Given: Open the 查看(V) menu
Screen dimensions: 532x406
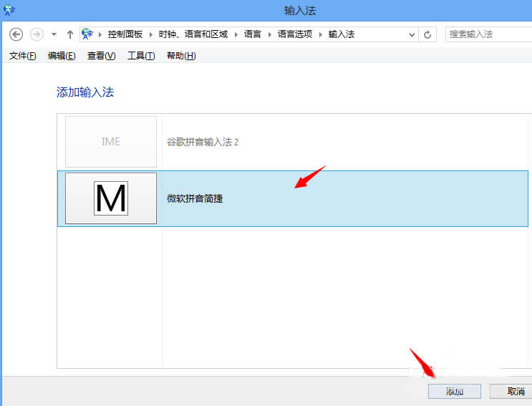Looking at the screenshot, I should point(101,56).
